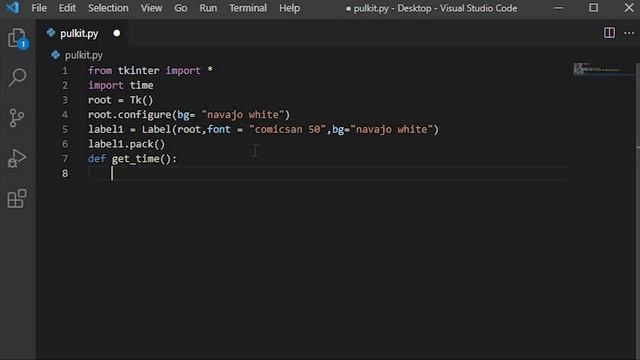Screen dimensions: 640x360
Task: Maximize the VS Code window
Action: [x=593, y=8]
